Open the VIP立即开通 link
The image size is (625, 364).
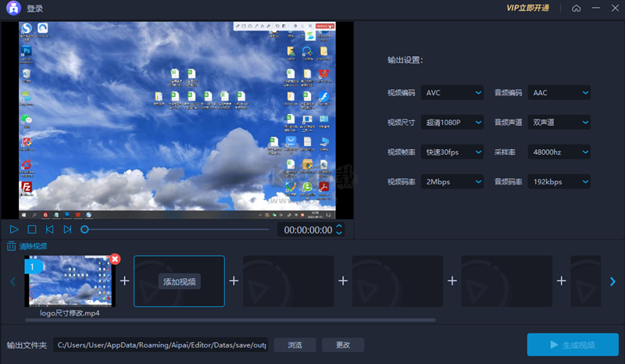528,9
